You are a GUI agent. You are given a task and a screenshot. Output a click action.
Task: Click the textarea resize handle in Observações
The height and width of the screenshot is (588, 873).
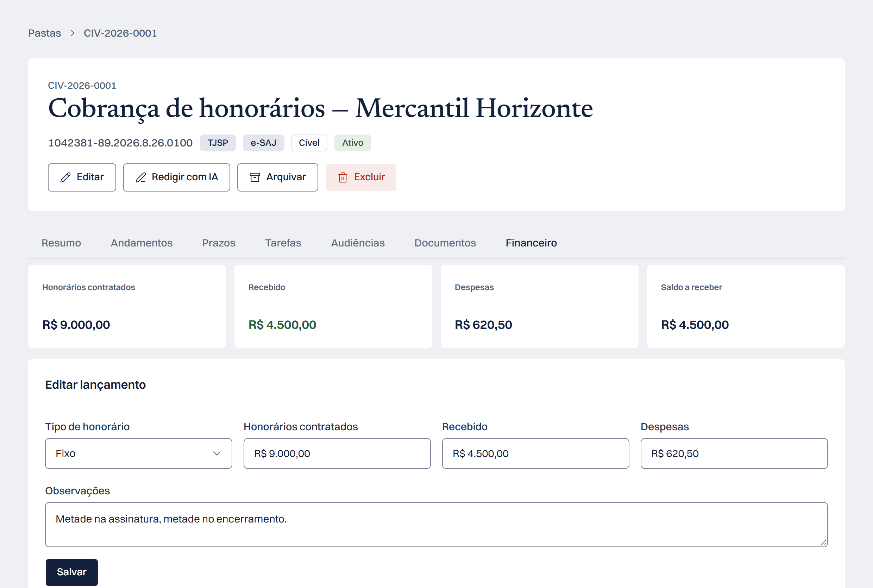(x=823, y=543)
